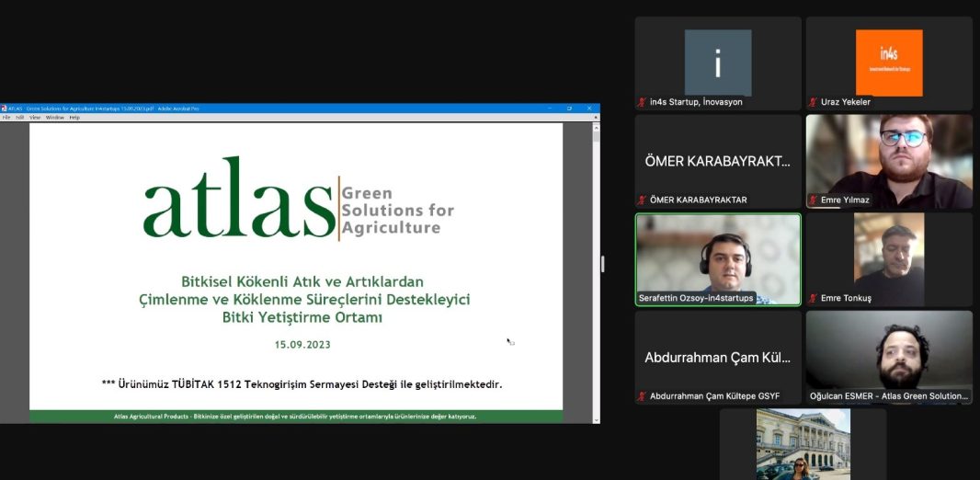Click the muted mic icon for Emre Yılmaz
980x480 pixels.
pos(813,200)
